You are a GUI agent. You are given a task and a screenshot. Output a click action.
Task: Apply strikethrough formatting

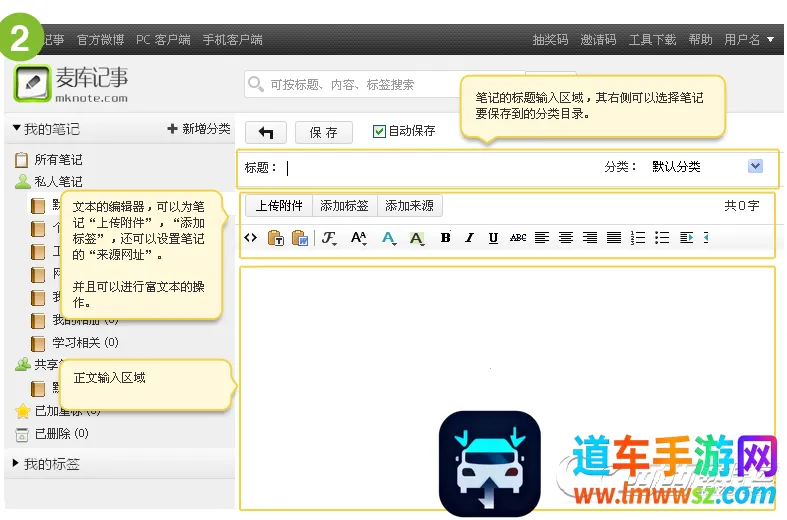click(x=517, y=238)
